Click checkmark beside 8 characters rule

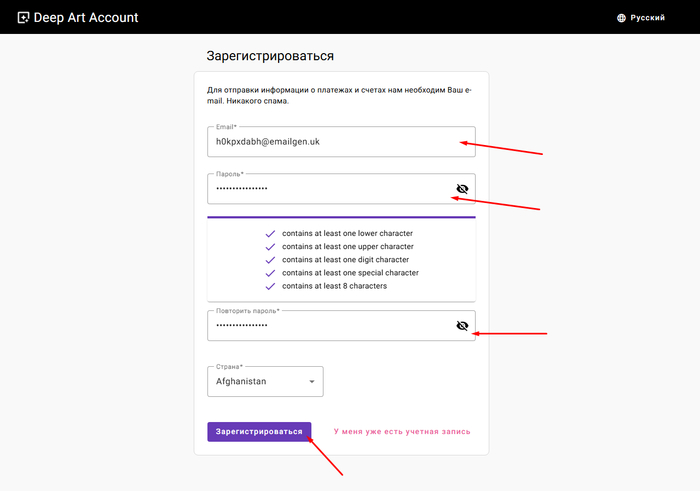[270, 286]
